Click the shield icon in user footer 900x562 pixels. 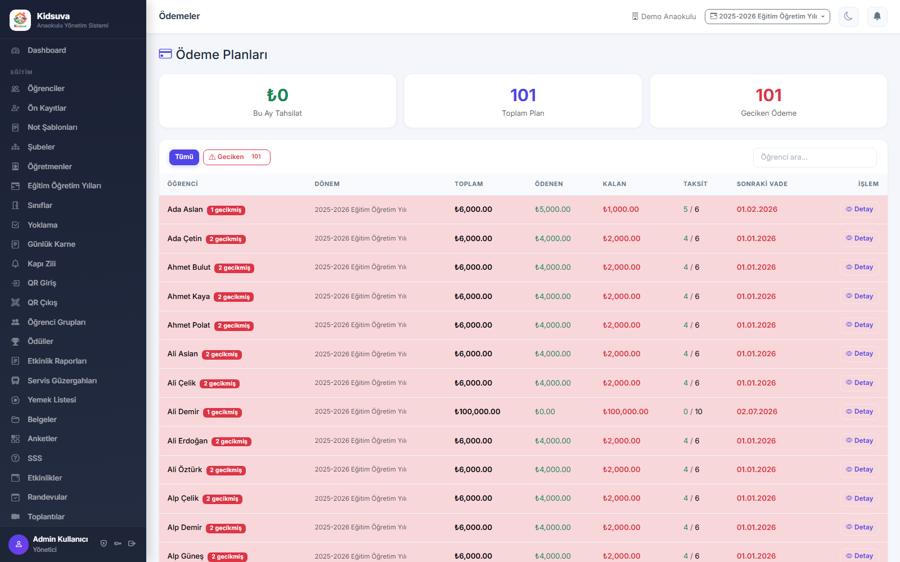pos(103,543)
